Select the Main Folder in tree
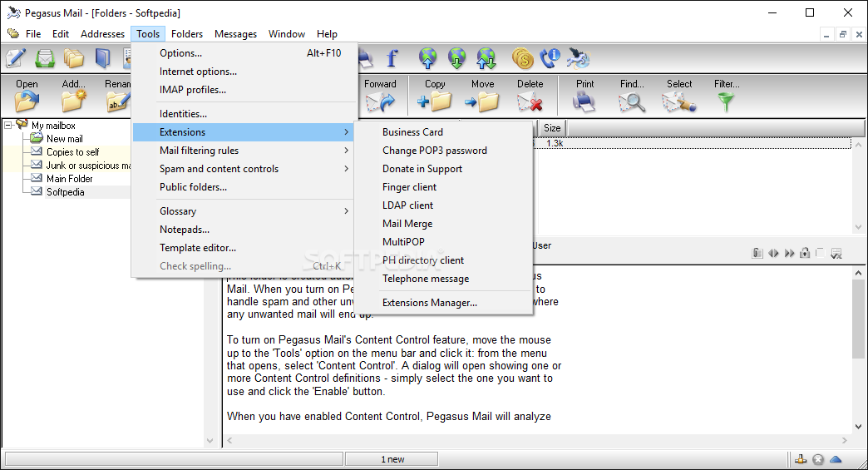This screenshot has width=868, height=470. point(69,178)
